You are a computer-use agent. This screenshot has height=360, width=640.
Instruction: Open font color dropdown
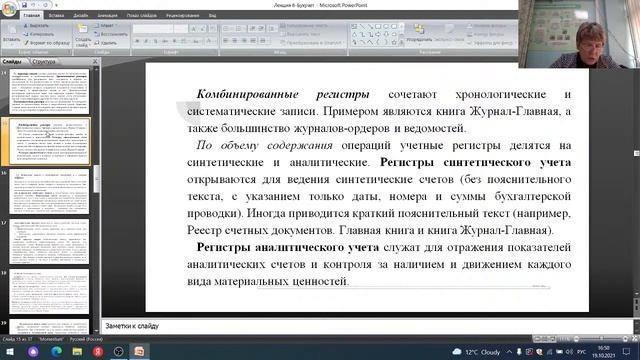point(210,41)
